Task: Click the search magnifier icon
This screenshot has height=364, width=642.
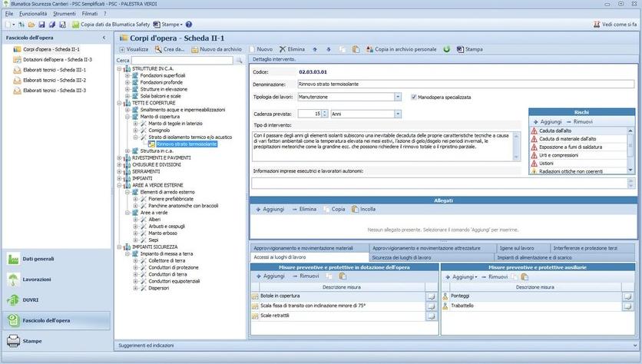Action: (x=239, y=60)
